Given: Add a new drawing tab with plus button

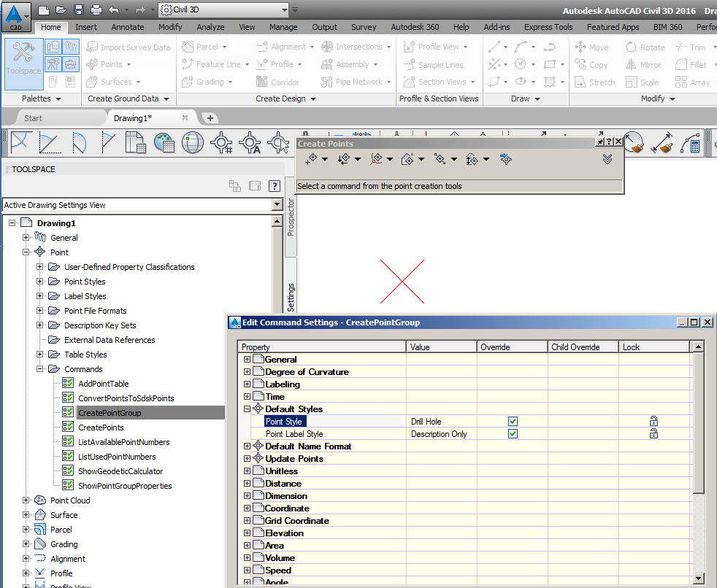Looking at the screenshot, I should point(210,118).
